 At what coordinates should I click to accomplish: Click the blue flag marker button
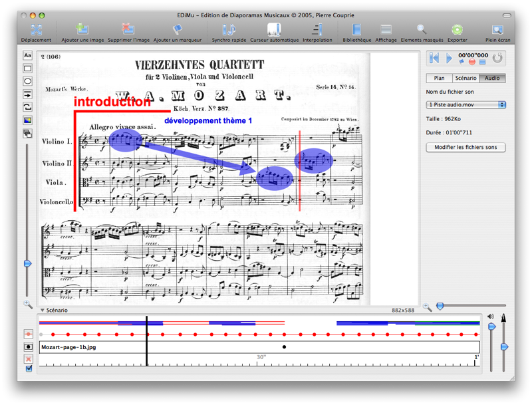click(x=462, y=62)
